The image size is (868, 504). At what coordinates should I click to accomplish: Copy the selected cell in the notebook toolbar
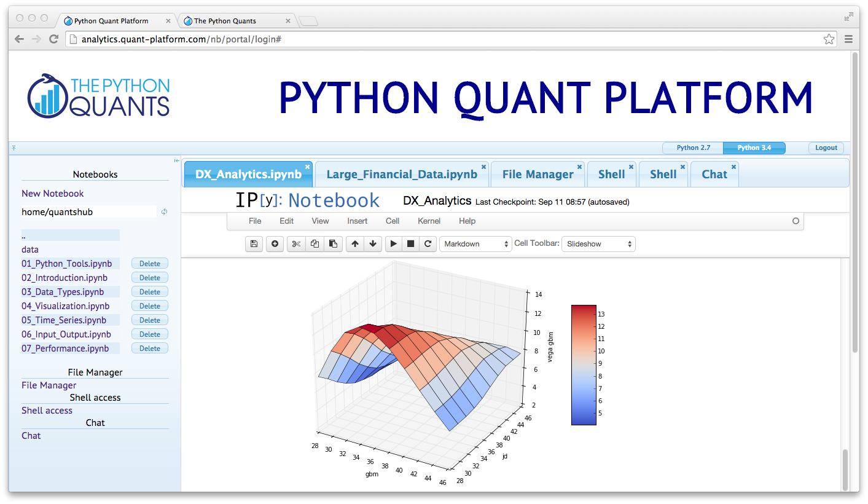(x=315, y=244)
